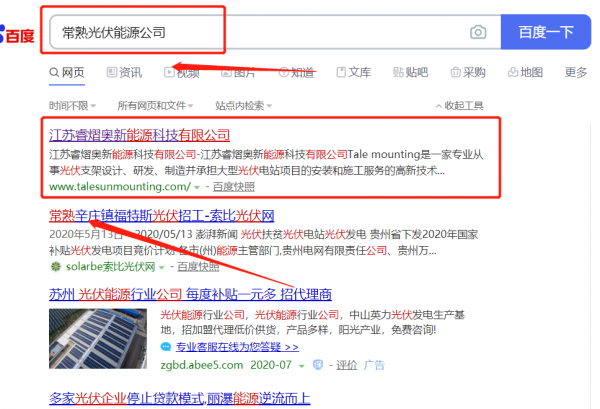Open the 地图 map tab
Viewport: 600px width, 409px height.
pyautogui.click(x=525, y=72)
